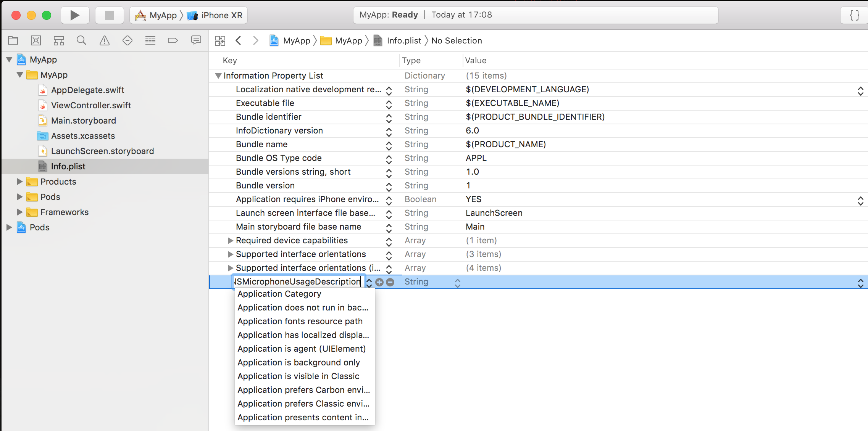Choose Application Category suggestion

point(305,294)
